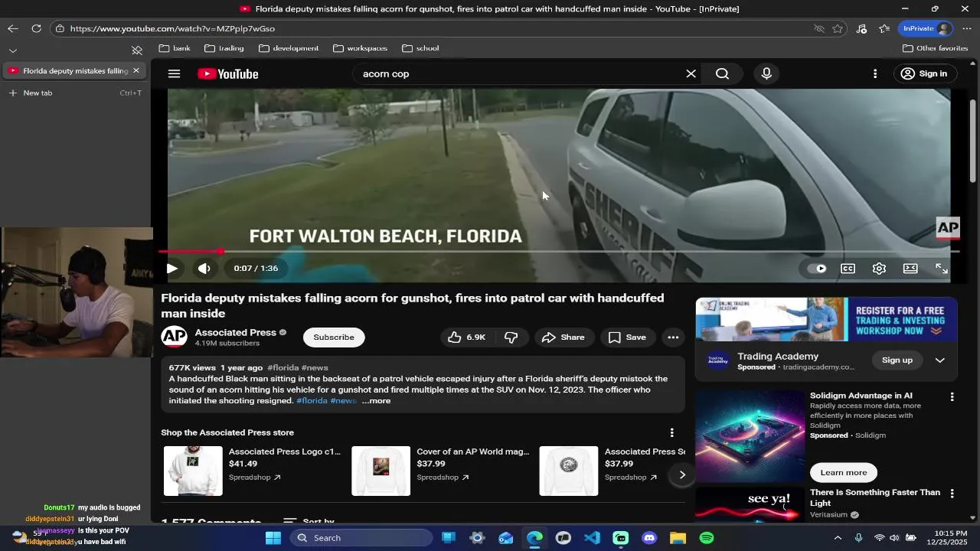Click the first #florida hashtag

(x=283, y=368)
